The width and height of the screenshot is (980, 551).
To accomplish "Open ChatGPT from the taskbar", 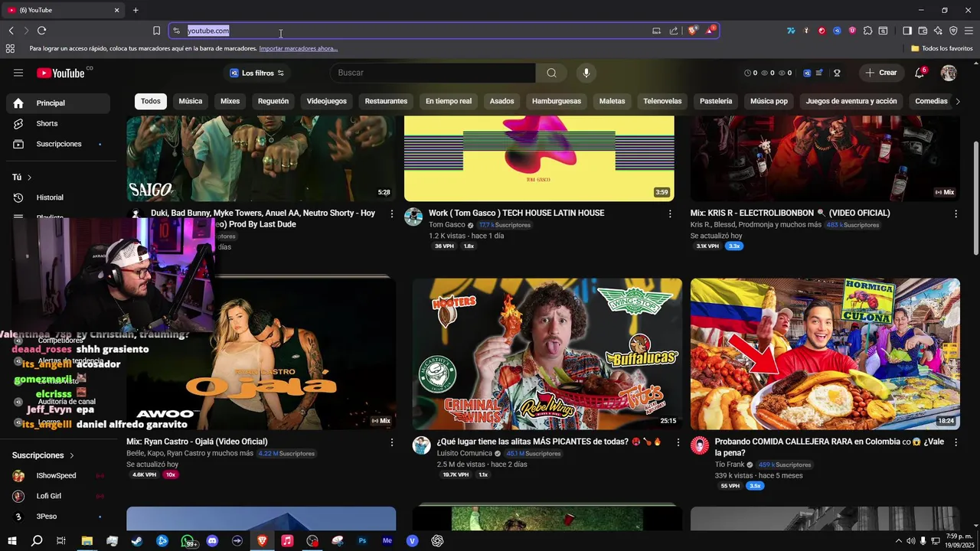I will (x=437, y=540).
